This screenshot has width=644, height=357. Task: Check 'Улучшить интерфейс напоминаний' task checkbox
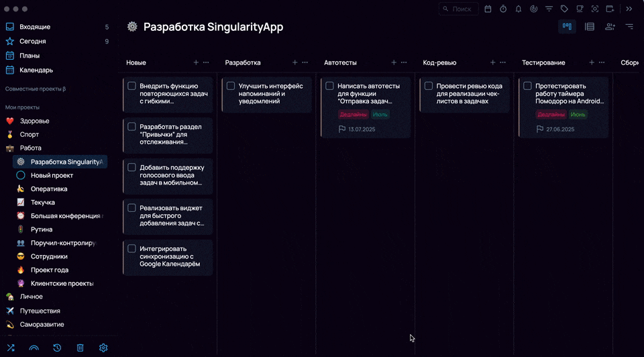(x=231, y=86)
